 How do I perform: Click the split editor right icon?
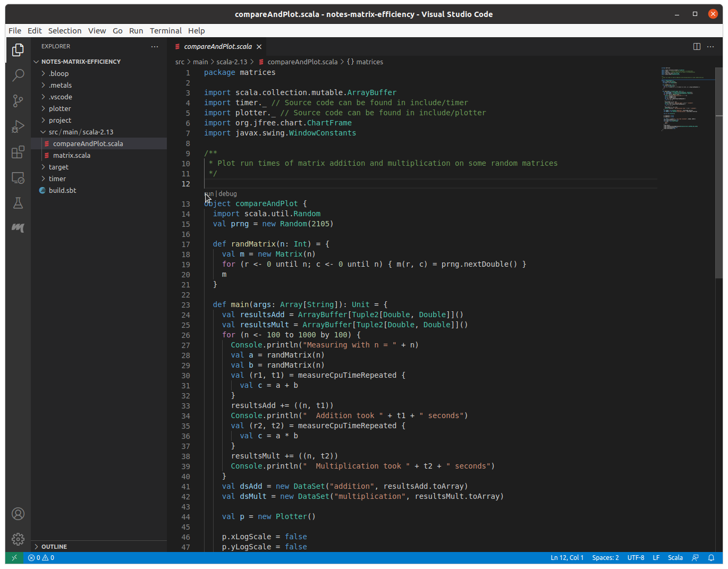tap(697, 47)
